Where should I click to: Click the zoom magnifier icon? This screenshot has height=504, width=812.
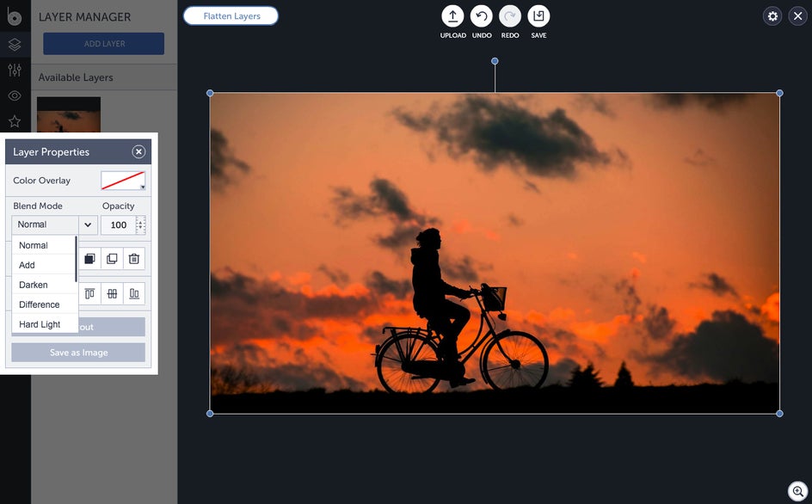pyautogui.click(x=798, y=490)
